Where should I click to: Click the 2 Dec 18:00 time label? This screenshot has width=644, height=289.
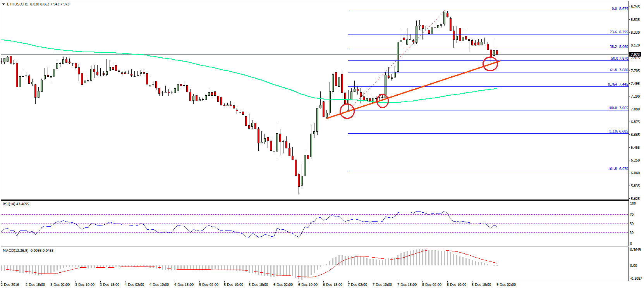[35, 285]
